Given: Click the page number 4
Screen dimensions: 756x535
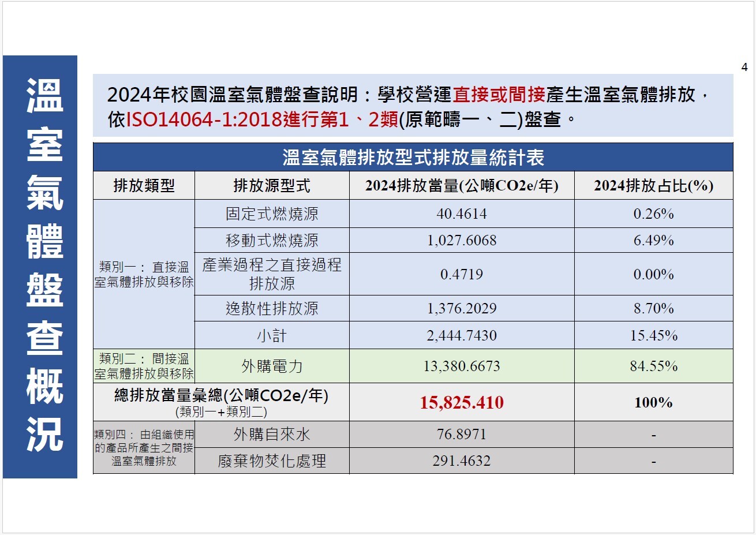Looking at the screenshot, I should click(744, 68).
